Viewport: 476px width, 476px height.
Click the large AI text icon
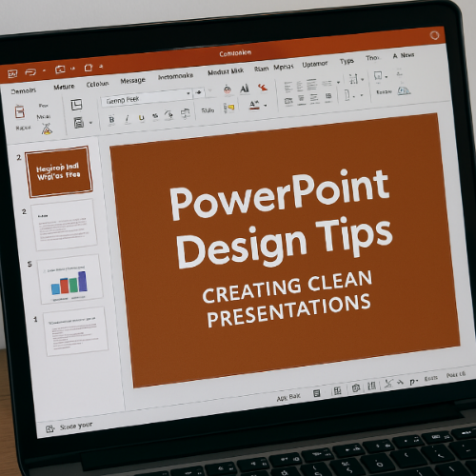point(245,89)
